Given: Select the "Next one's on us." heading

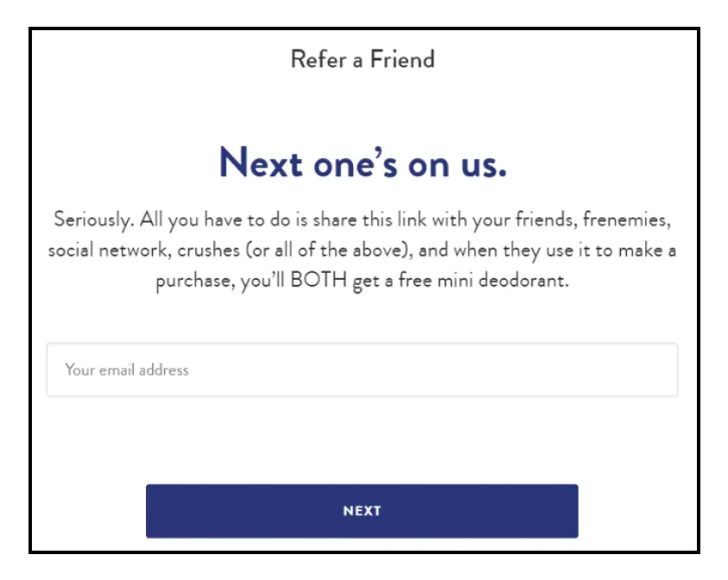Looking at the screenshot, I should click(362, 161).
